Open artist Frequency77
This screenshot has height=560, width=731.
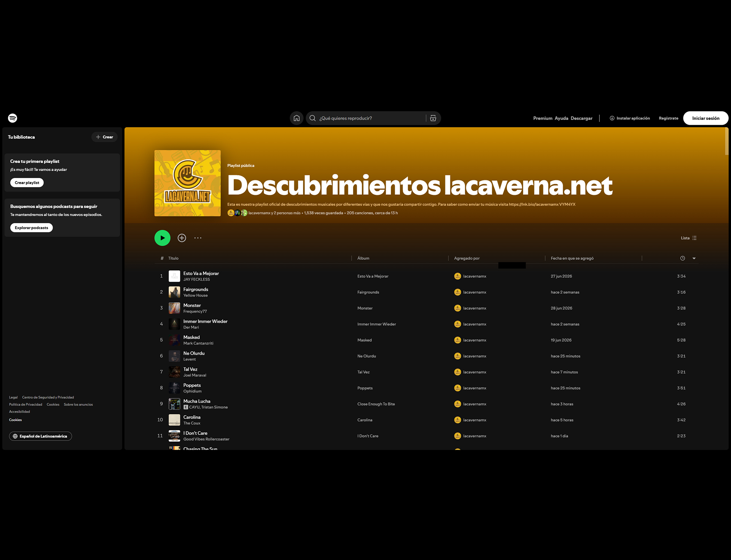(x=195, y=312)
